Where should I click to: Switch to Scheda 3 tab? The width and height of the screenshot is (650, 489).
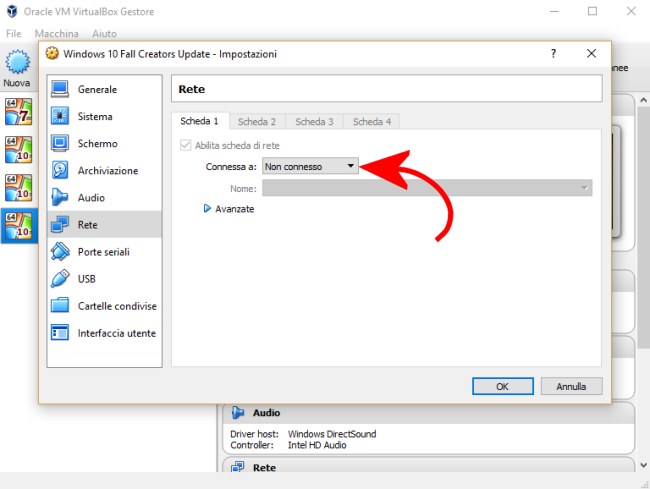click(x=314, y=121)
